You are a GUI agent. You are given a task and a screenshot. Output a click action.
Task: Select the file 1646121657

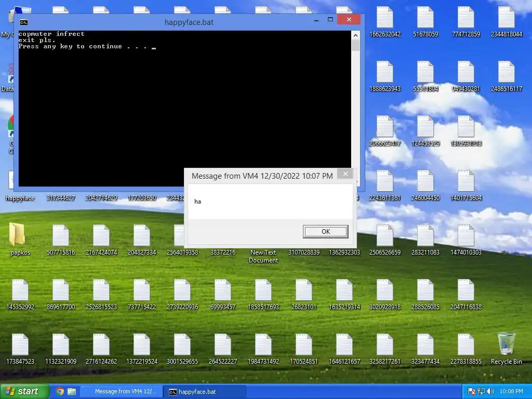click(x=344, y=350)
